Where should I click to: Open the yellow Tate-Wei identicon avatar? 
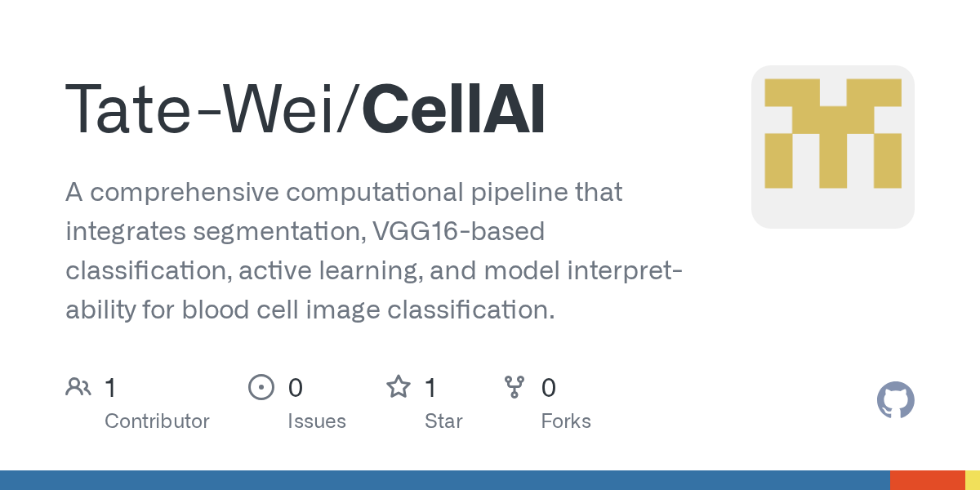click(x=832, y=147)
